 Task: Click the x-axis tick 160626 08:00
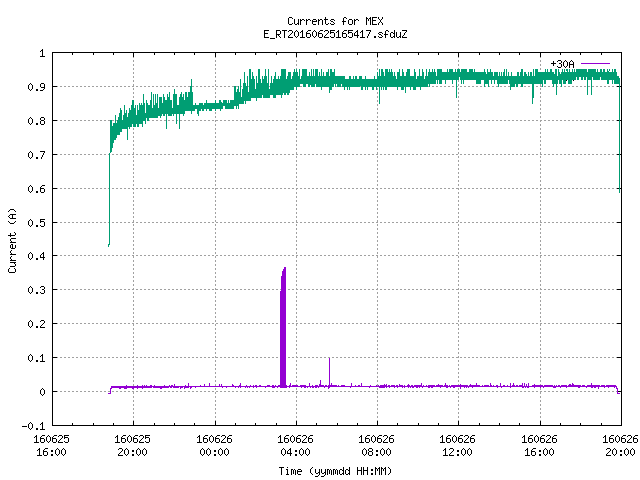pyautogui.click(x=376, y=445)
